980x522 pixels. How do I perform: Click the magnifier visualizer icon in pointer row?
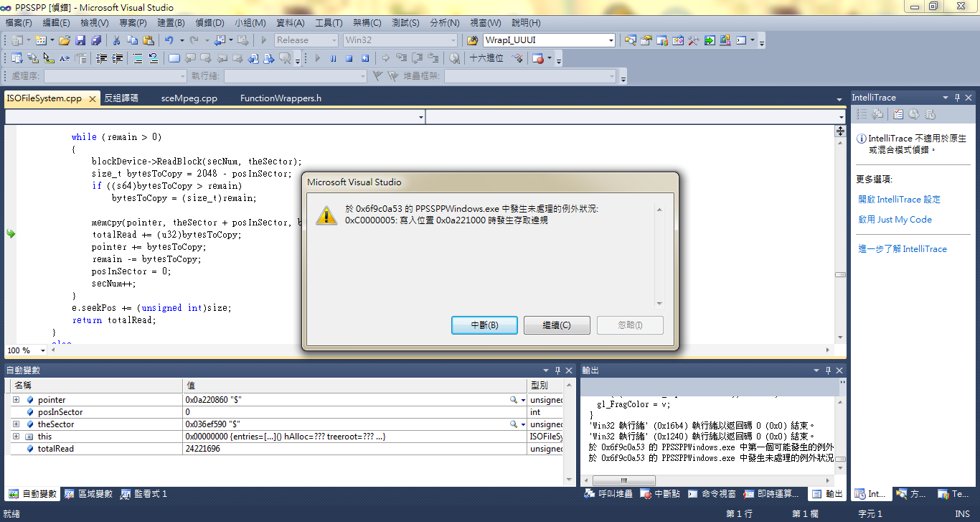point(514,400)
